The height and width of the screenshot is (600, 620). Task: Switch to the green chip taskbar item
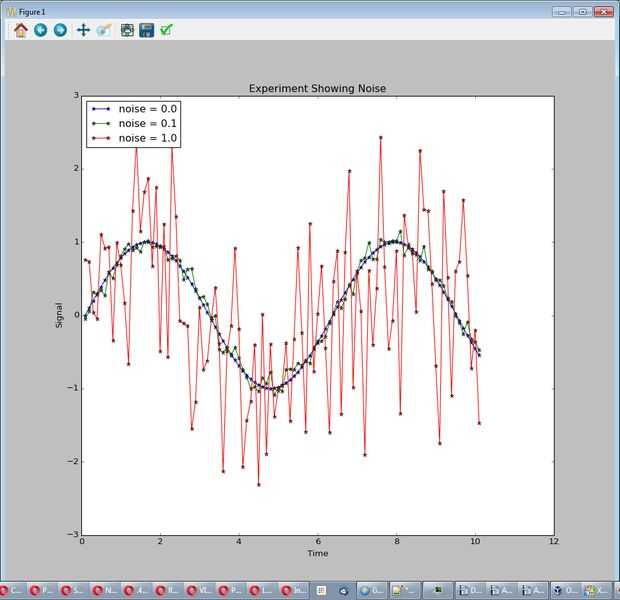point(438,591)
